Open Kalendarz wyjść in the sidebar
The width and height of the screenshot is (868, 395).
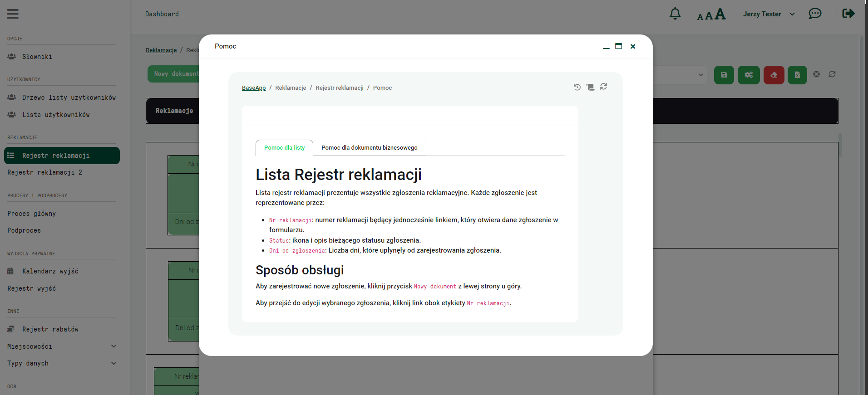(x=50, y=271)
